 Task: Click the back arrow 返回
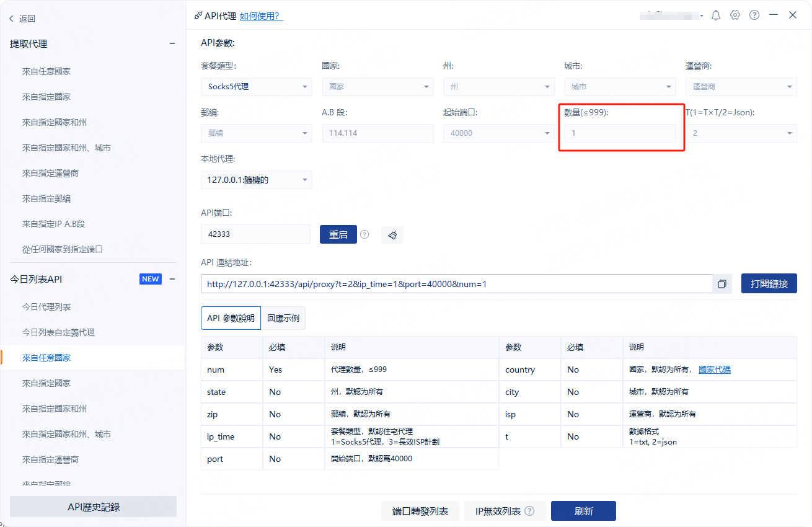tap(22, 19)
